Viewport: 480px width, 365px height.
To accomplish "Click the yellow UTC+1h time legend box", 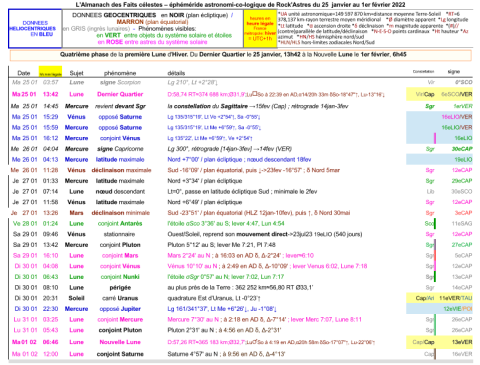I will 260,29.
